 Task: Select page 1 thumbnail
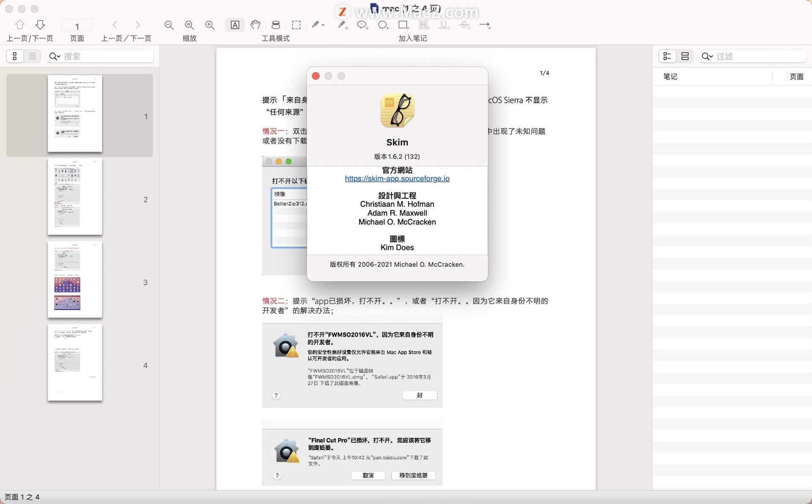(75, 113)
